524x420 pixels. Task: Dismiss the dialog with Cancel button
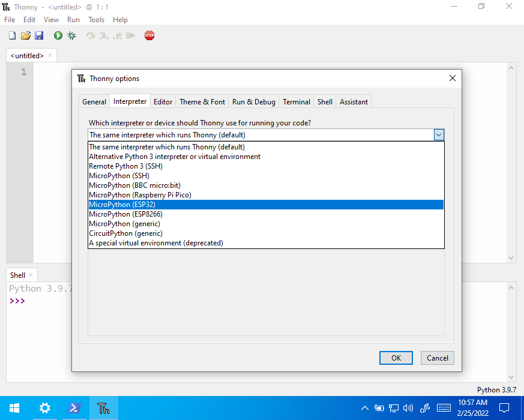(x=437, y=358)
